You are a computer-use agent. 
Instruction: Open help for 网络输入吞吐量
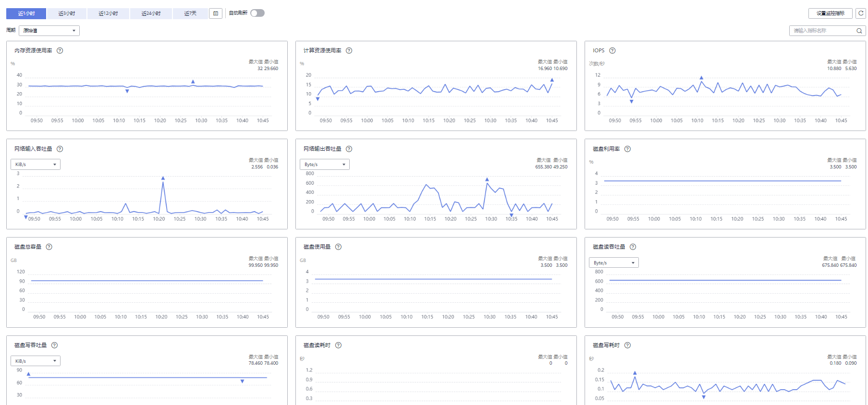(60, 149)
